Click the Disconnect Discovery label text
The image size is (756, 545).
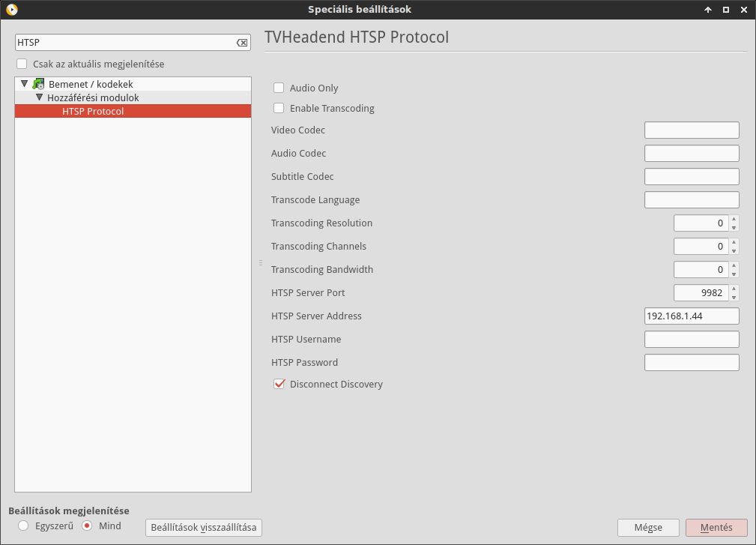(336, 384)
